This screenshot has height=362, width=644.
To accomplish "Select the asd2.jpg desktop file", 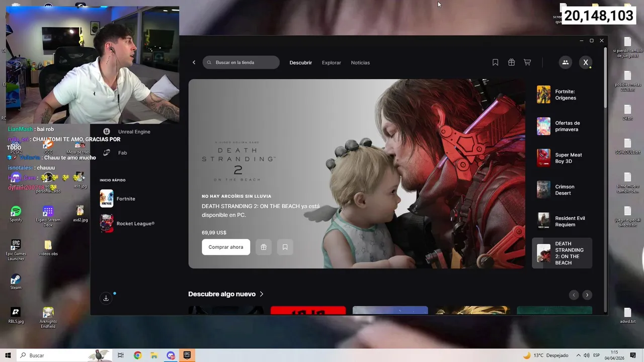I will [x=80, y=214].
